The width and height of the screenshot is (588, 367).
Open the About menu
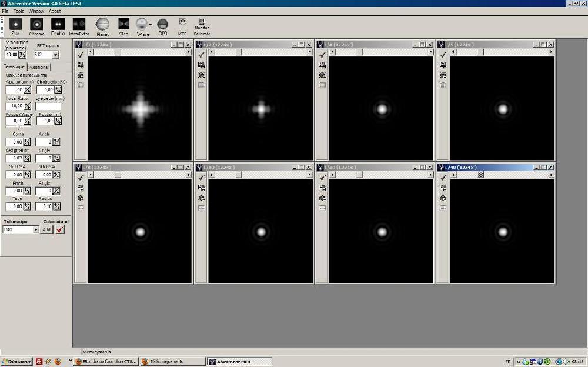(55, 11)
